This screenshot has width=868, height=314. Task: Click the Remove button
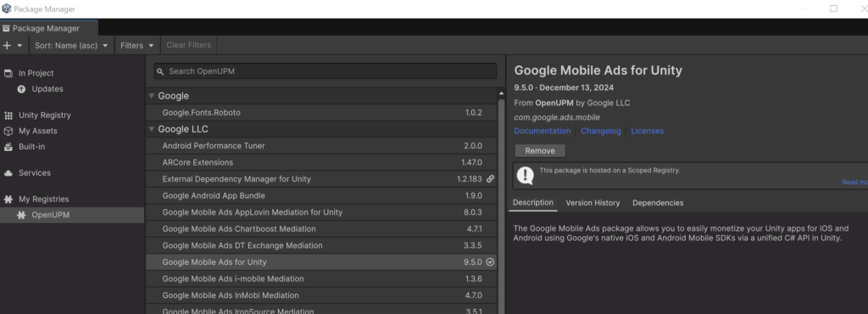540,150
